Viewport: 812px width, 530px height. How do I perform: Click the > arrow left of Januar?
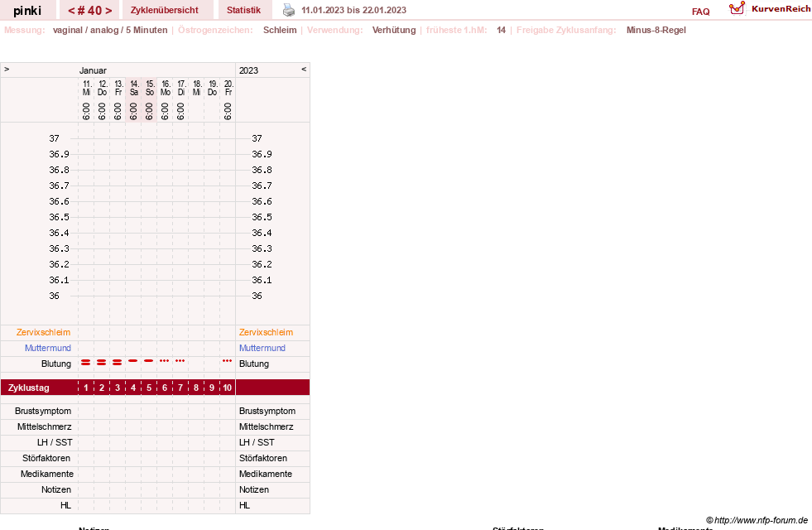coord(7,69)
